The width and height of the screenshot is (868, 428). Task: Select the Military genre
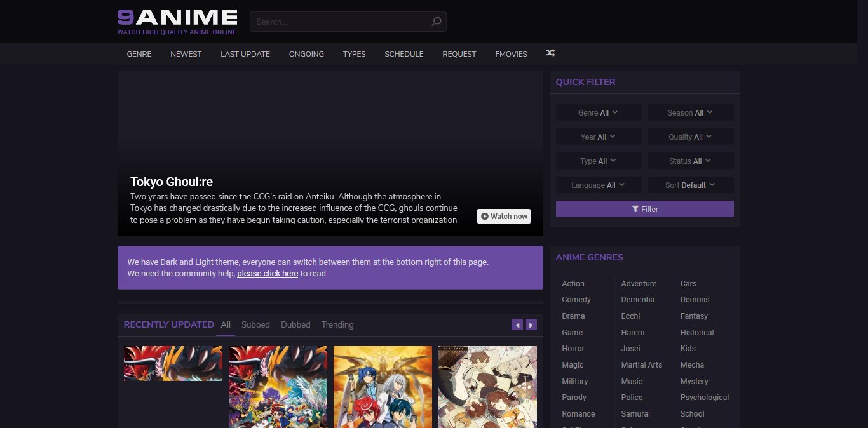tap(574, 382)
